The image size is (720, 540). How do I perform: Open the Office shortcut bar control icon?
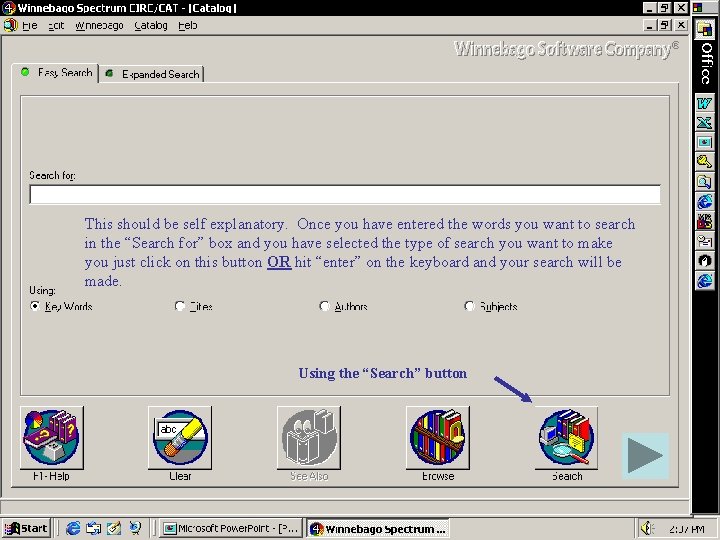click(698, 8)
